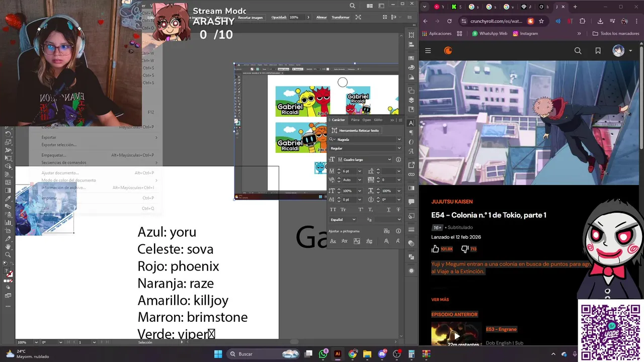Select the Artboard tool

(8, 231)
